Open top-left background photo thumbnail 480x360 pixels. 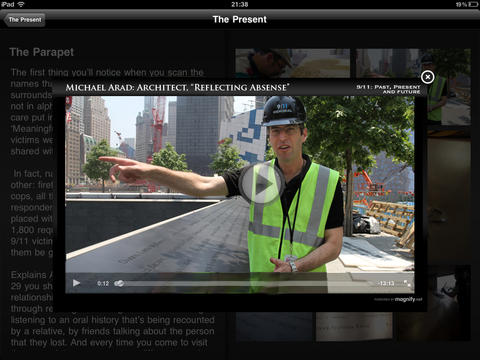coord(293,63)
